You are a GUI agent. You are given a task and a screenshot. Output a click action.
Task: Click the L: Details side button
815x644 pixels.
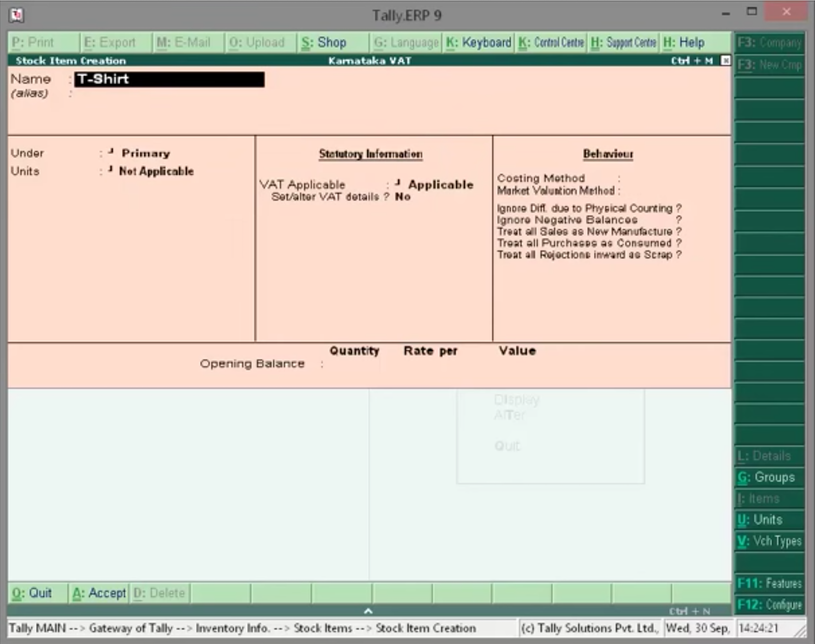(x=769, y=456)
